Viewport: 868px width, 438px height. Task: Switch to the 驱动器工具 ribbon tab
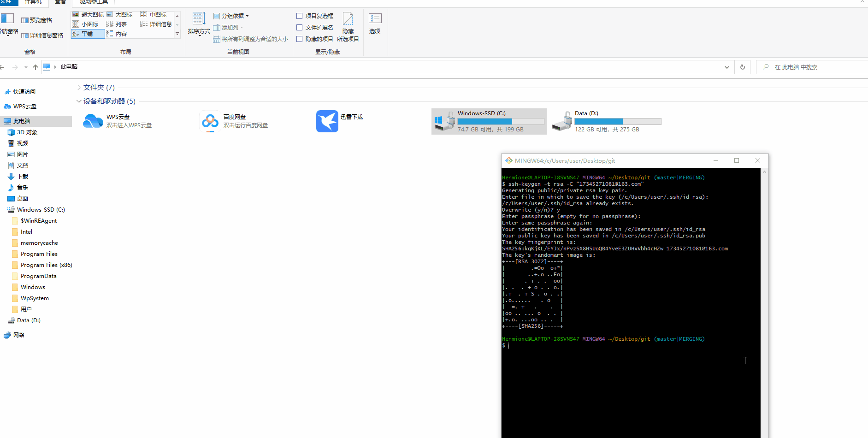click(x=94, y=2)
